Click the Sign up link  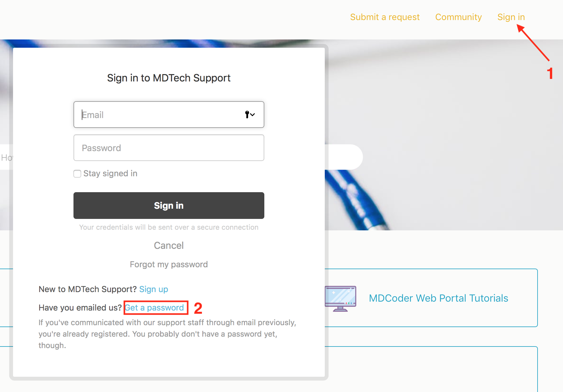(x=154, y=289)
